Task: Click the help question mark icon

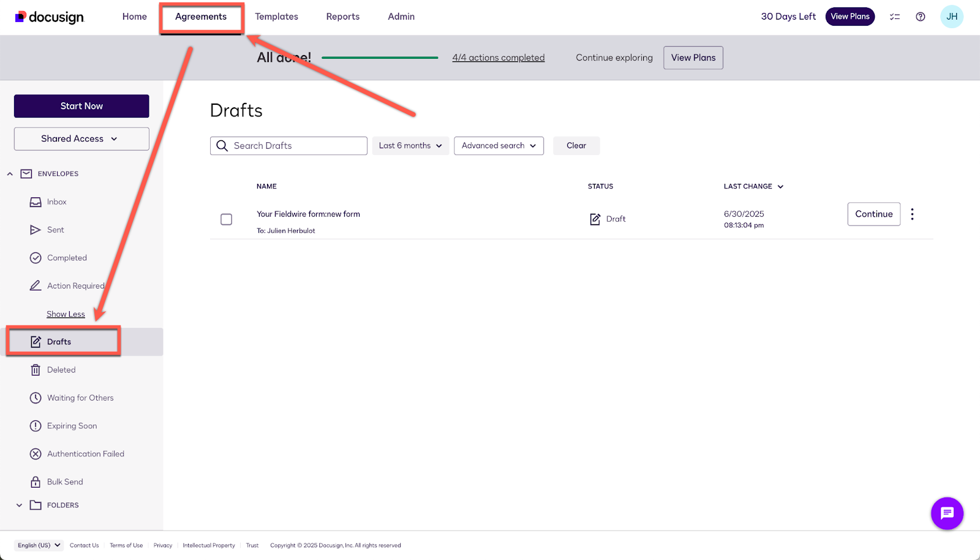Action: 920,17
